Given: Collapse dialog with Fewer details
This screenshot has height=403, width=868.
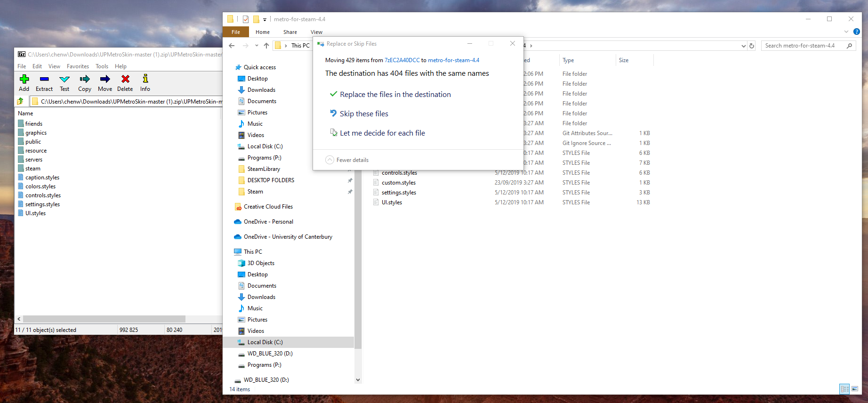Looking at the screenshot, I should (x=347, y=160).
